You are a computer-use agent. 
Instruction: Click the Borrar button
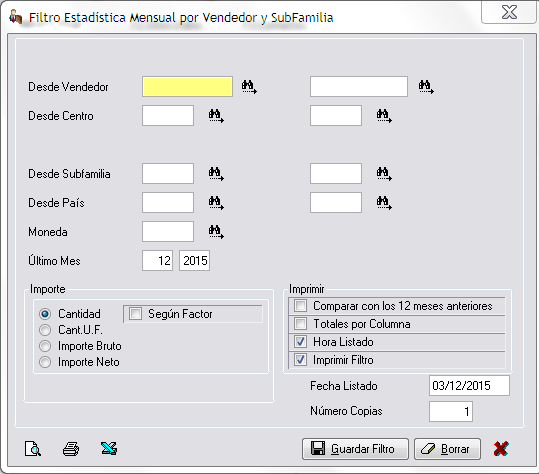447,449
